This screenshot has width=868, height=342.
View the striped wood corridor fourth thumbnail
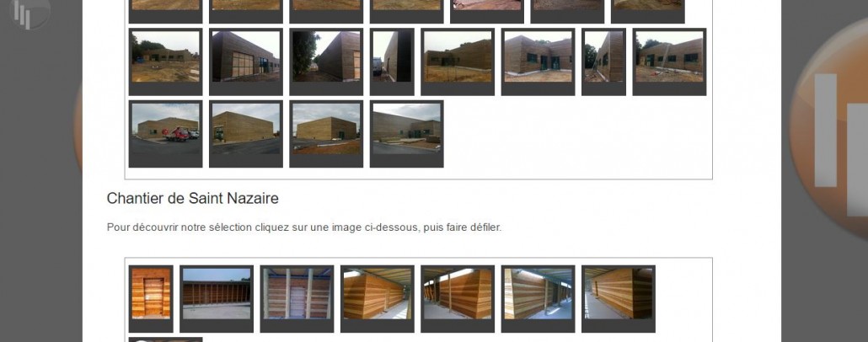click(x=377, y=299)
